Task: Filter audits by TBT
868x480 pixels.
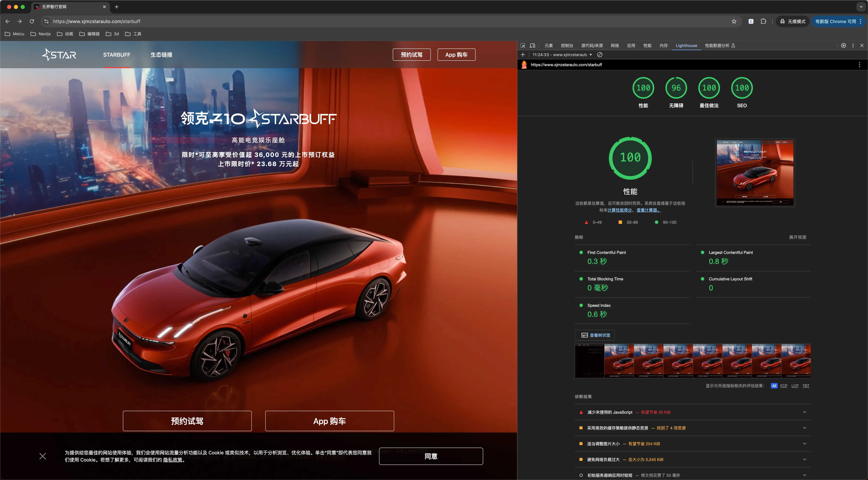Action: [x=806, y=386]
